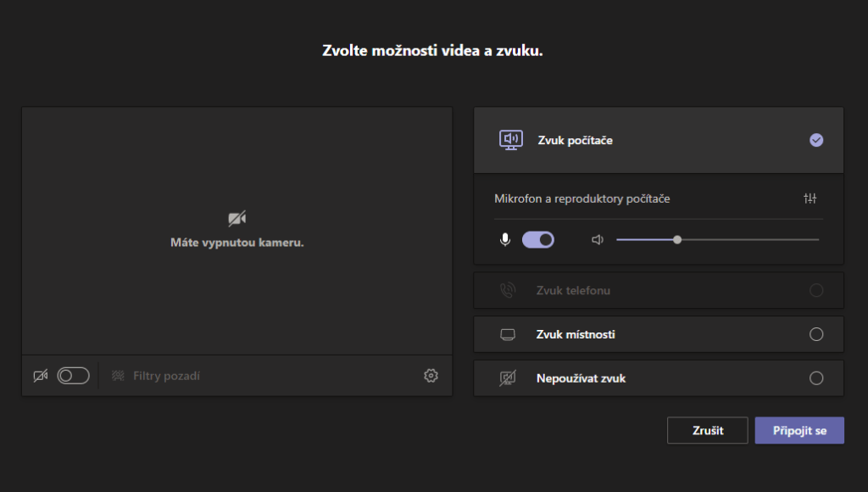Select the 'Zvuk místnosti' radio button
The height and width of the screenshot is (492, 868).
pyautogui.click(x=816, y=334)
